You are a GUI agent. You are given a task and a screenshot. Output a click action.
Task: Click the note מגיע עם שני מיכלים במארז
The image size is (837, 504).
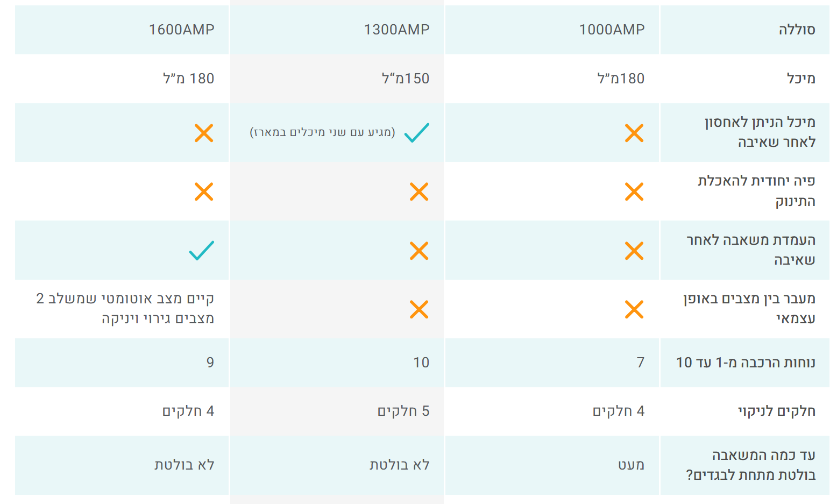point(323,132)
